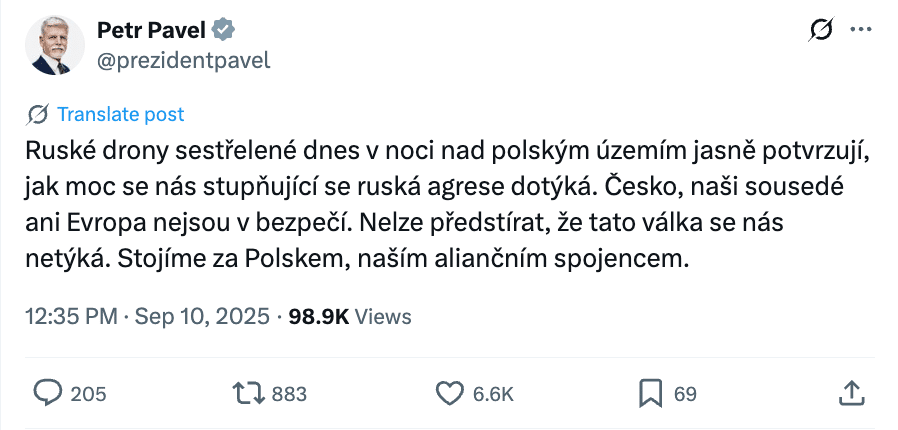The image size is (898, 430).
Task: Repost the tweet using the arrows icon
Action: [245, 393]
